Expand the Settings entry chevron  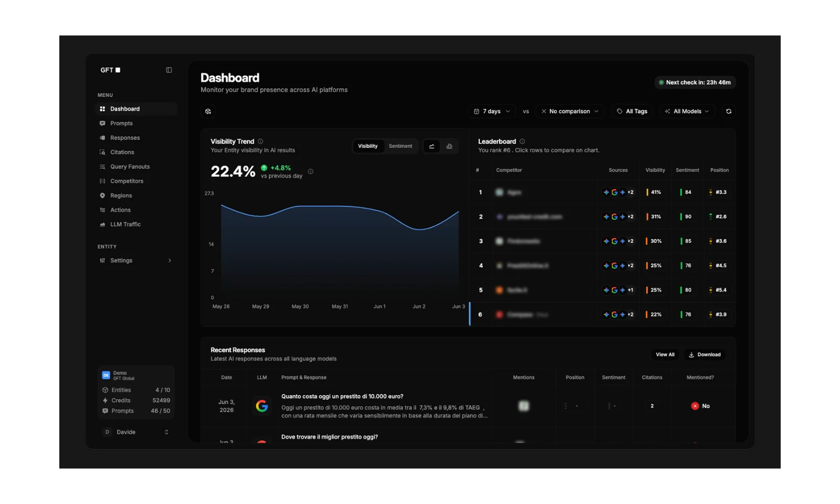click(x=170, y=260)
